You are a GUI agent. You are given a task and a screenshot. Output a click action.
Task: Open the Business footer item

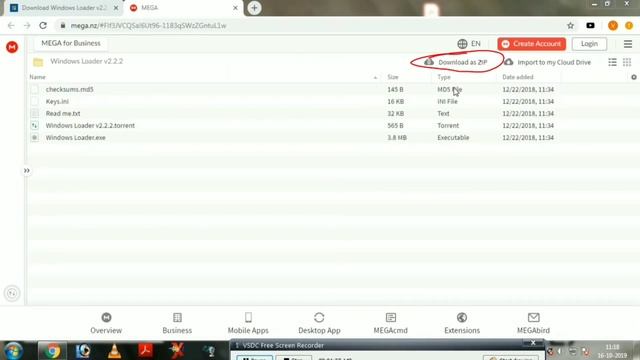click(177, 323)
